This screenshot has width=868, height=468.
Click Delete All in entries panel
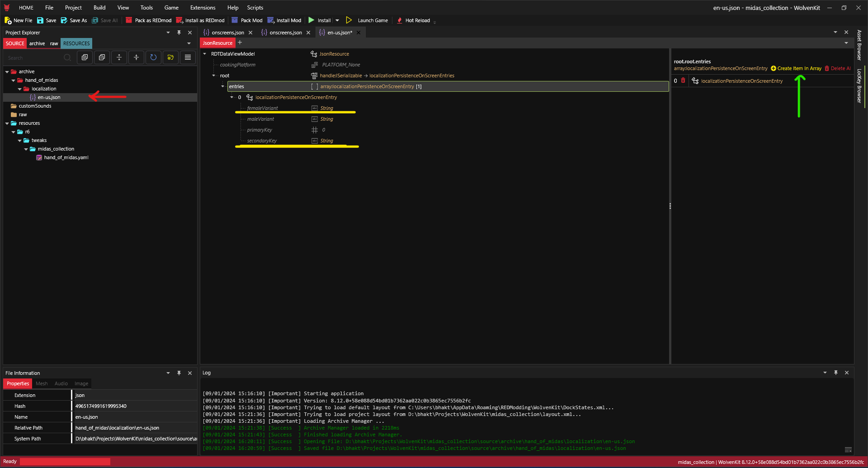tap(838, 68)
